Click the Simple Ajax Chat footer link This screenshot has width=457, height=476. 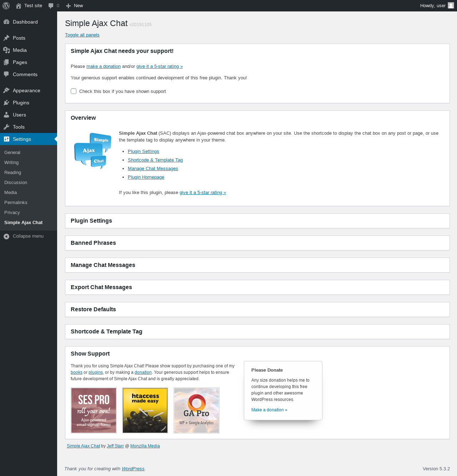click(83, 446)
